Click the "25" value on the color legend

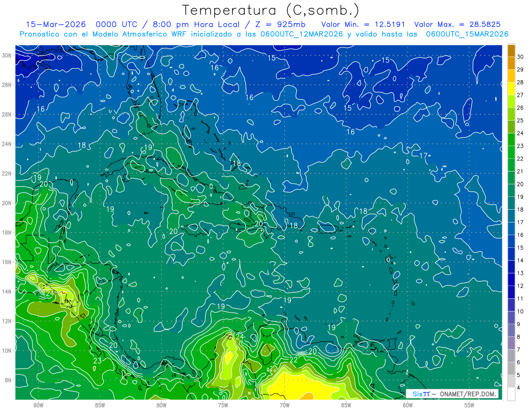[x=520, y=120]
